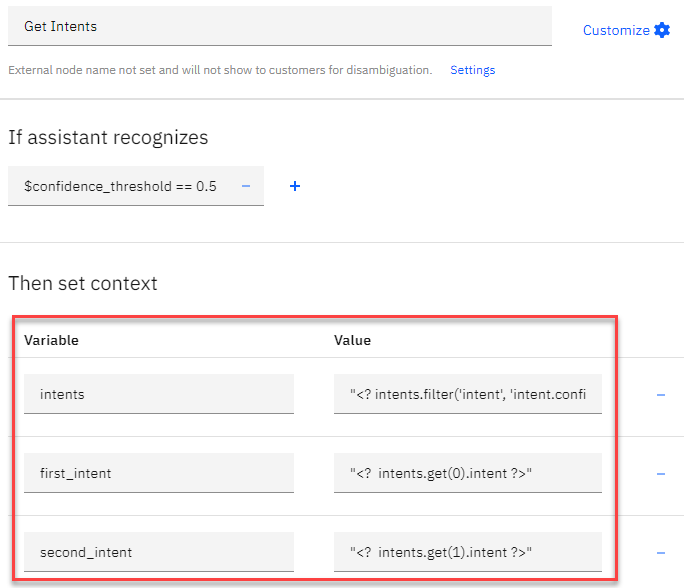684x588 pixels.
Task: Open the Customize link
Action: click(616, 30)
